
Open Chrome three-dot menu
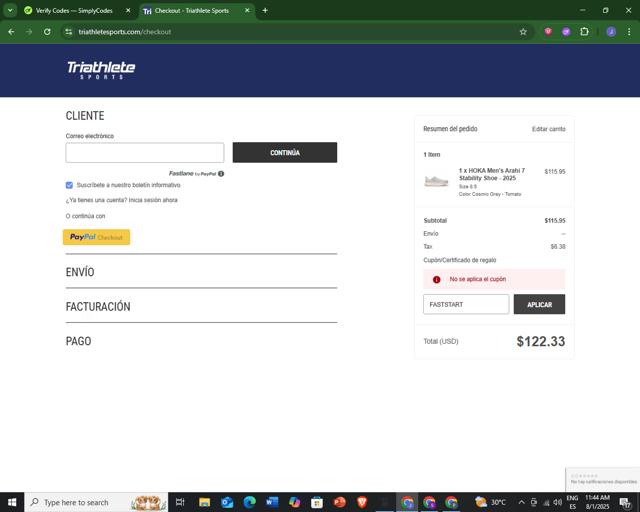(629, 31)
